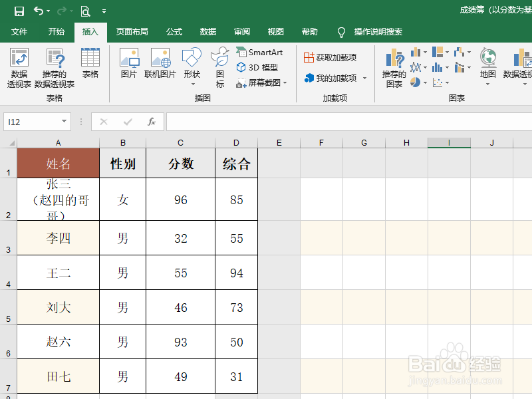Click the Undo arrow icon
532x399 pixels.
pos(39,11)
